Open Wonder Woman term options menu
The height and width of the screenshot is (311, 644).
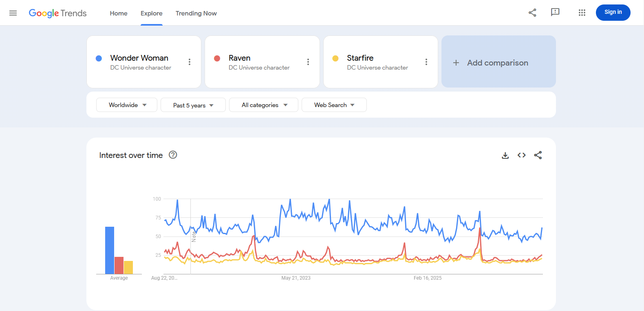coord(190,62)
